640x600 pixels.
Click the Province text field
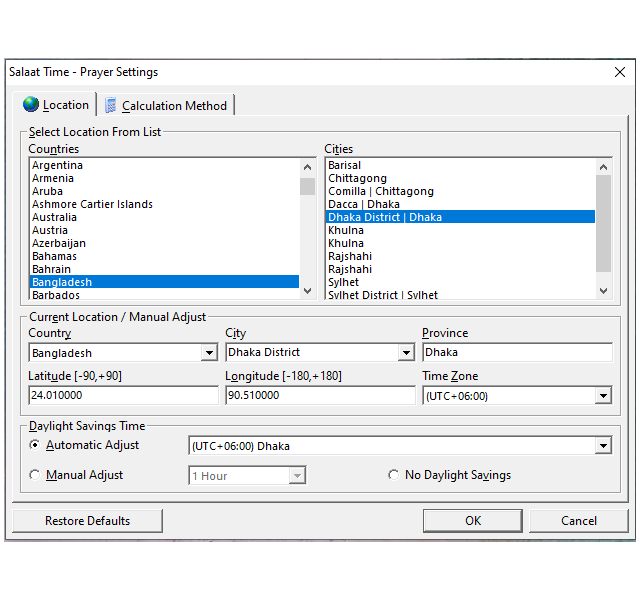[517, 352]
